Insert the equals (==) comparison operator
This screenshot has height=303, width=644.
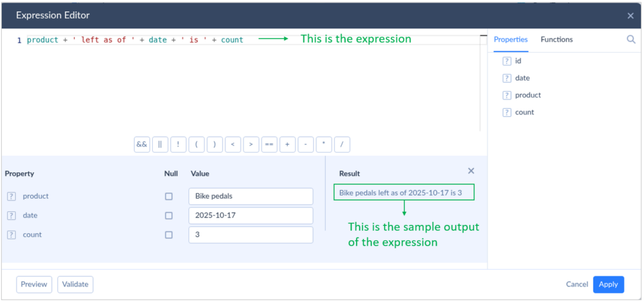[269, 145]
